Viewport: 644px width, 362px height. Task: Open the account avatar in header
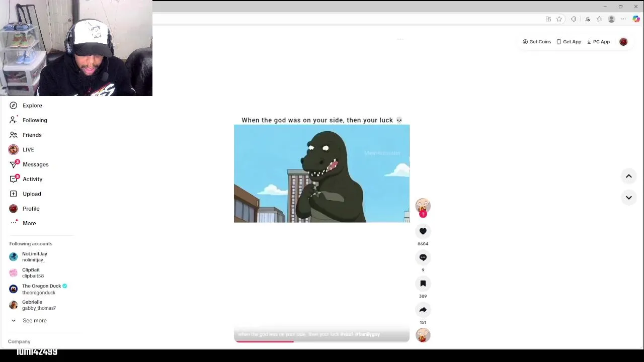[x=623, y=42]
